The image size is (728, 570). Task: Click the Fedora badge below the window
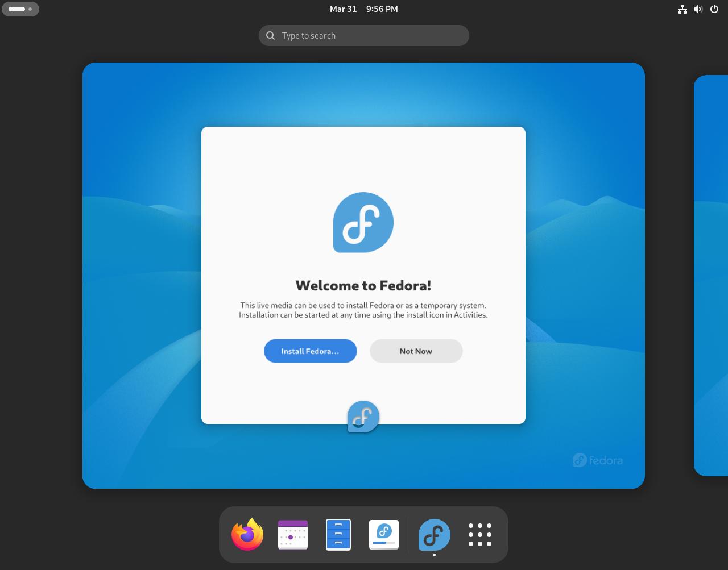coord(363,417)
